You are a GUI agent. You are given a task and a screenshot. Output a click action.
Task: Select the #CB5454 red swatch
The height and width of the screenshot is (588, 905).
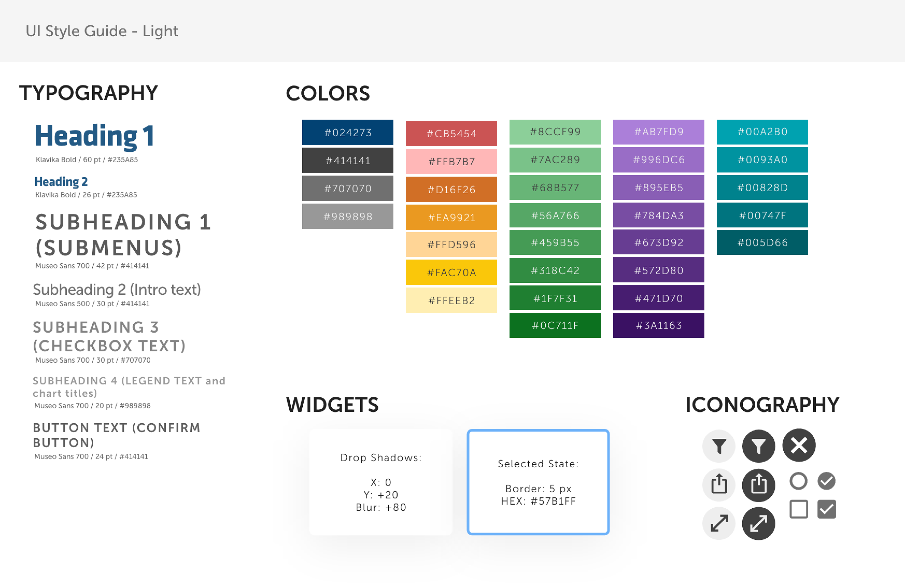tap(451, 133)
